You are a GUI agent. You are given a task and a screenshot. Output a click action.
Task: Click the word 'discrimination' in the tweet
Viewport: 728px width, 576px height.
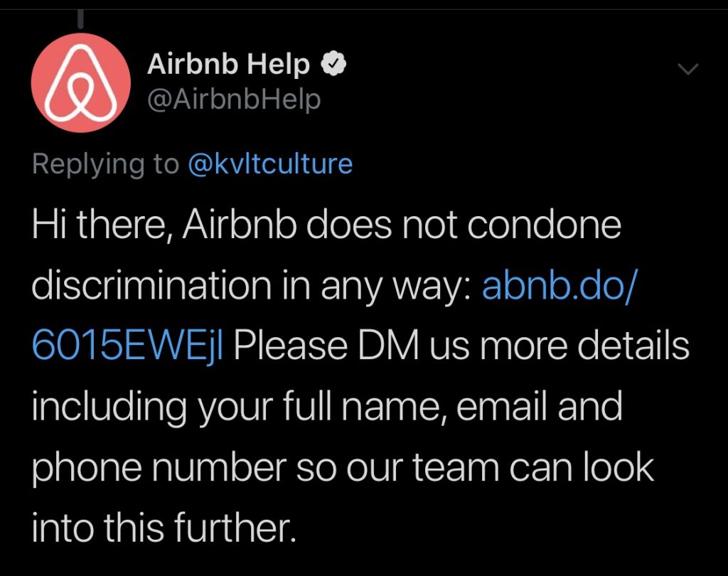pyautogui.click(x=151, y=284)
